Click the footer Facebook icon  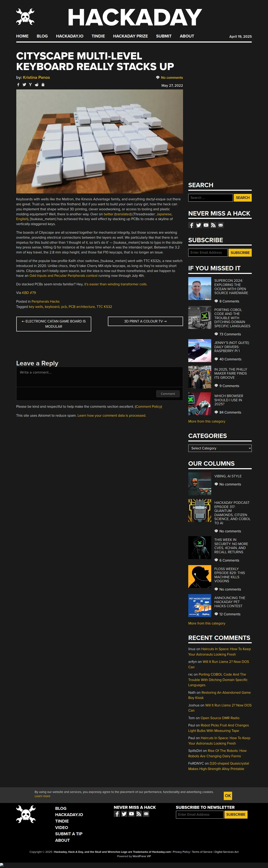coord(117,814)
